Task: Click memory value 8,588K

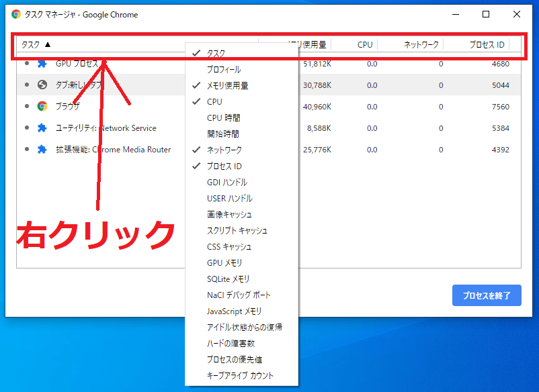Action: [x=319, y=128]
